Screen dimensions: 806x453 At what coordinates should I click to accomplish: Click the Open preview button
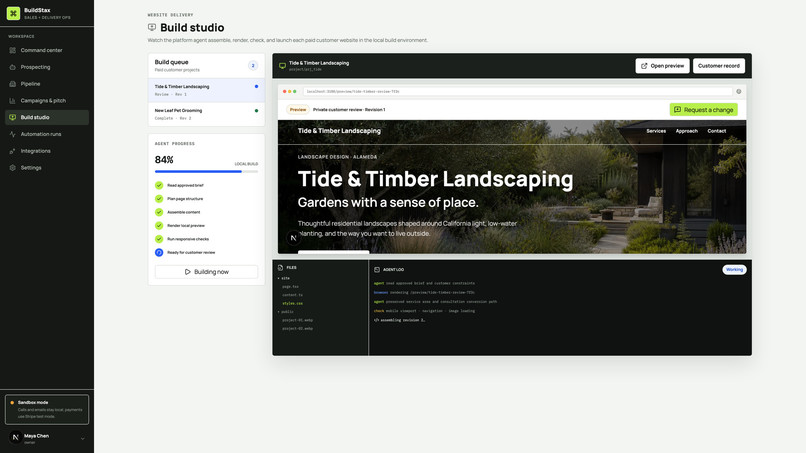point(663,66)
